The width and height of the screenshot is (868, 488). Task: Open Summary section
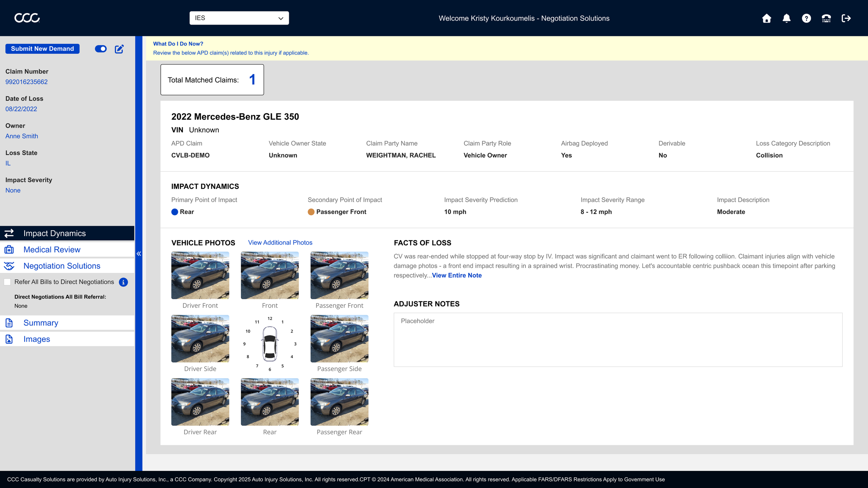pyautogui.click(x=67, y=323)
